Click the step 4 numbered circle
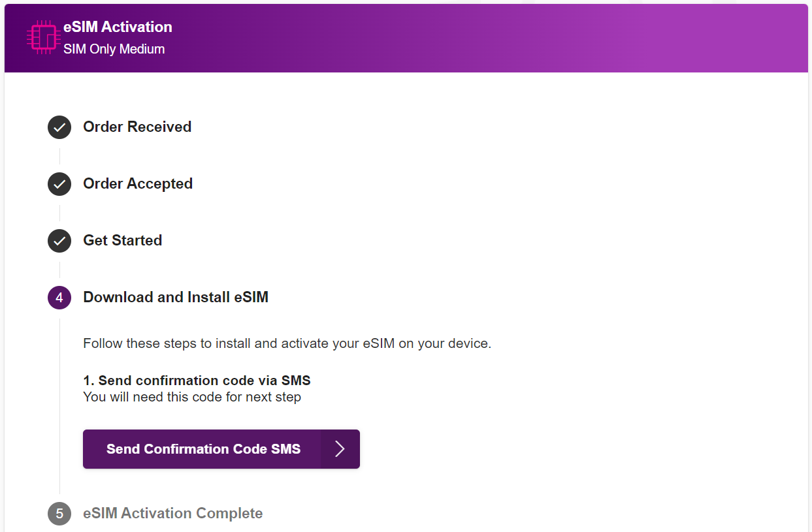The image size is (812, 532). click(59, 297)
